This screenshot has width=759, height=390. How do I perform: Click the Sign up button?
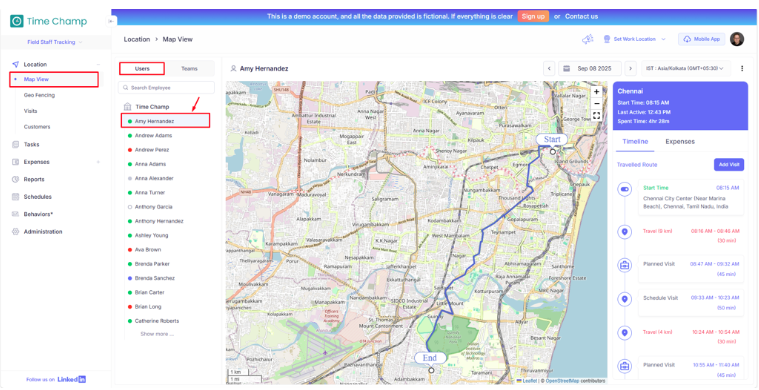[x=533, y=16]
